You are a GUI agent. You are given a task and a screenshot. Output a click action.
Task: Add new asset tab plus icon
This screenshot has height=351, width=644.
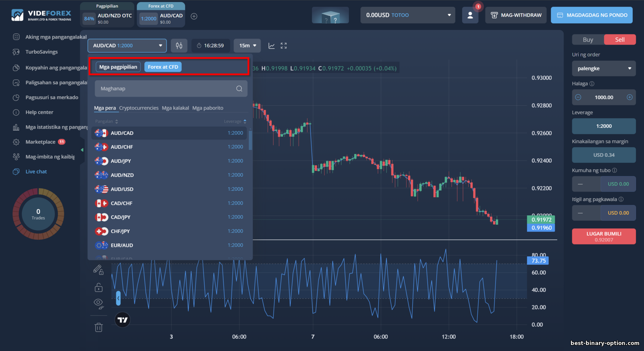[194, 16]
